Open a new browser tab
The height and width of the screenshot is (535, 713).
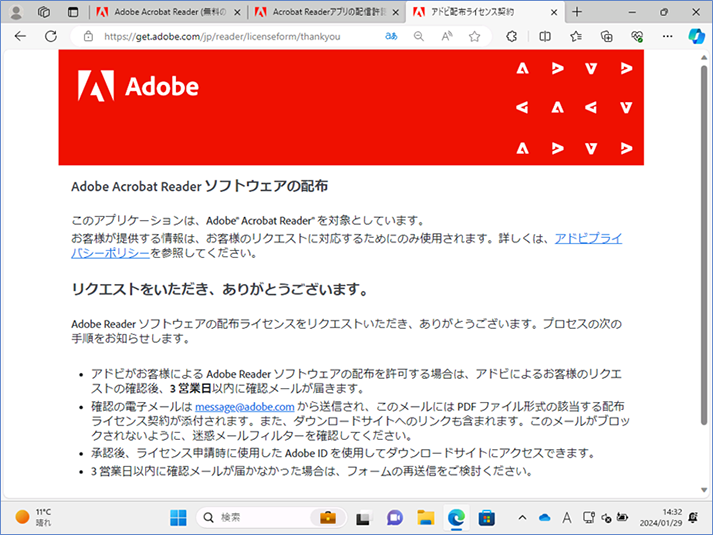pos(577,12)
